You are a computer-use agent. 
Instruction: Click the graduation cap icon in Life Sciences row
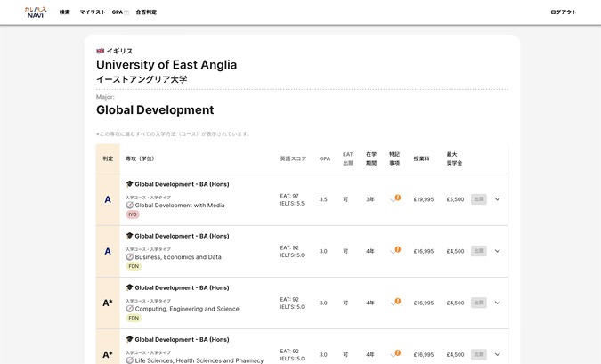(130, 339)
